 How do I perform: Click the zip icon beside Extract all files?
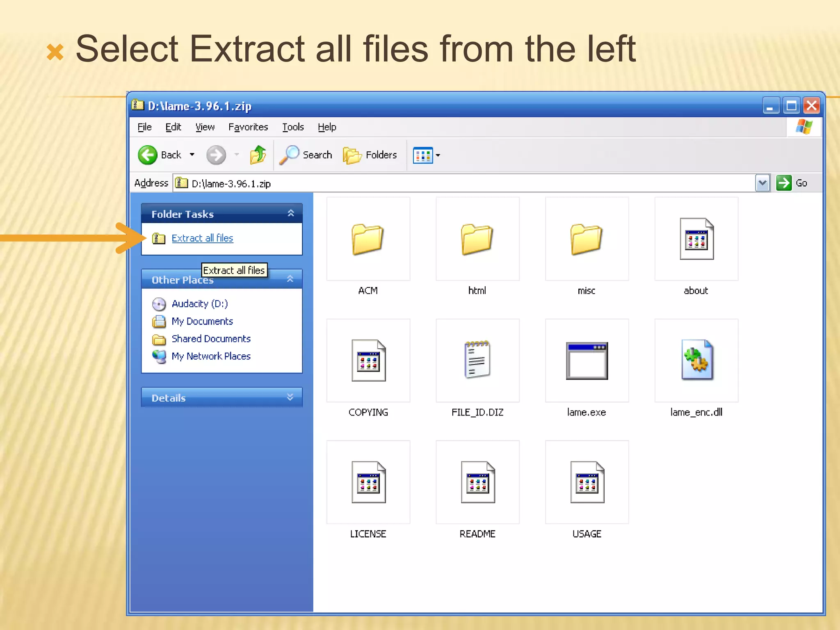tap(159, 238)
